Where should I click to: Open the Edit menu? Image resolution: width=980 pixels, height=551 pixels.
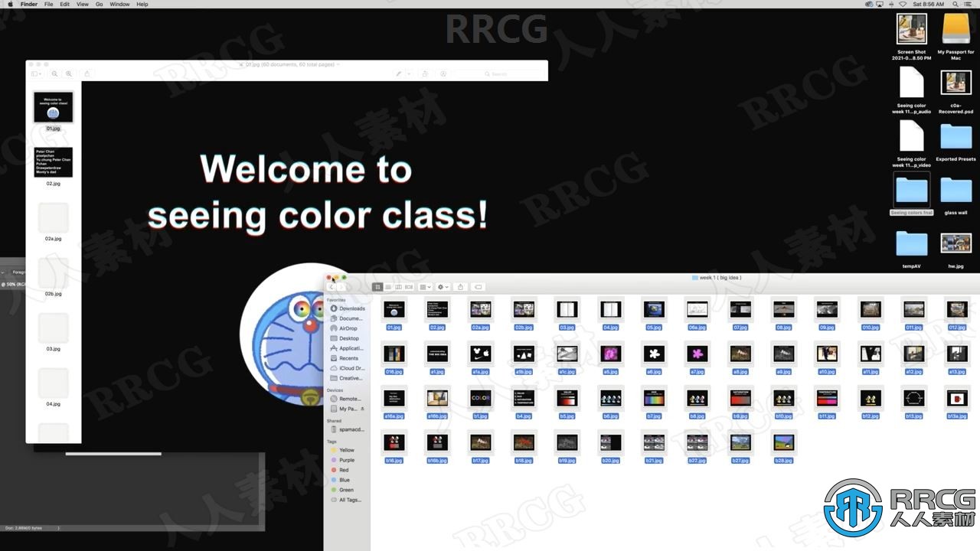[x=64, y=4]
